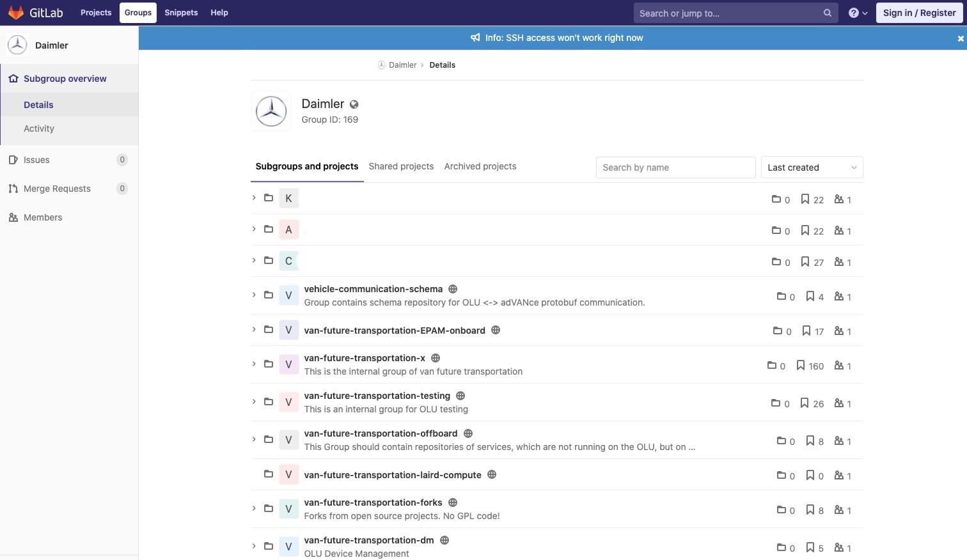Expand the van-future-transportation-testing group
Screen dimensions: 967x560
[254, 401]
